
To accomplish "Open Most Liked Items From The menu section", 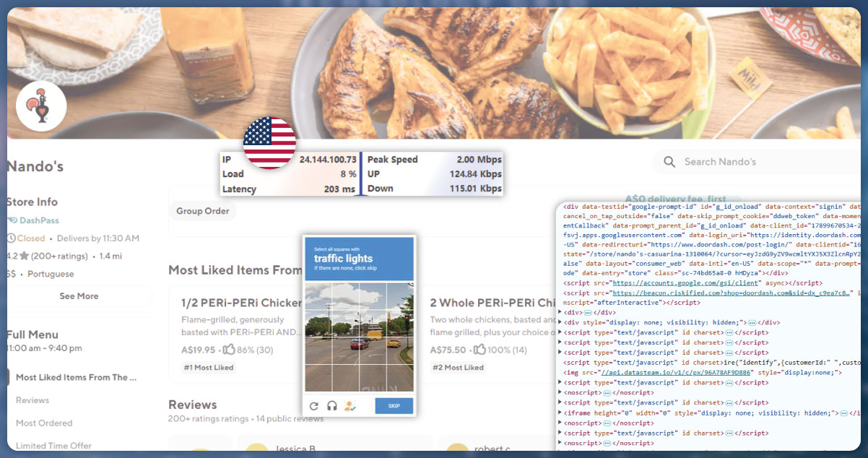I will (76, 377).
